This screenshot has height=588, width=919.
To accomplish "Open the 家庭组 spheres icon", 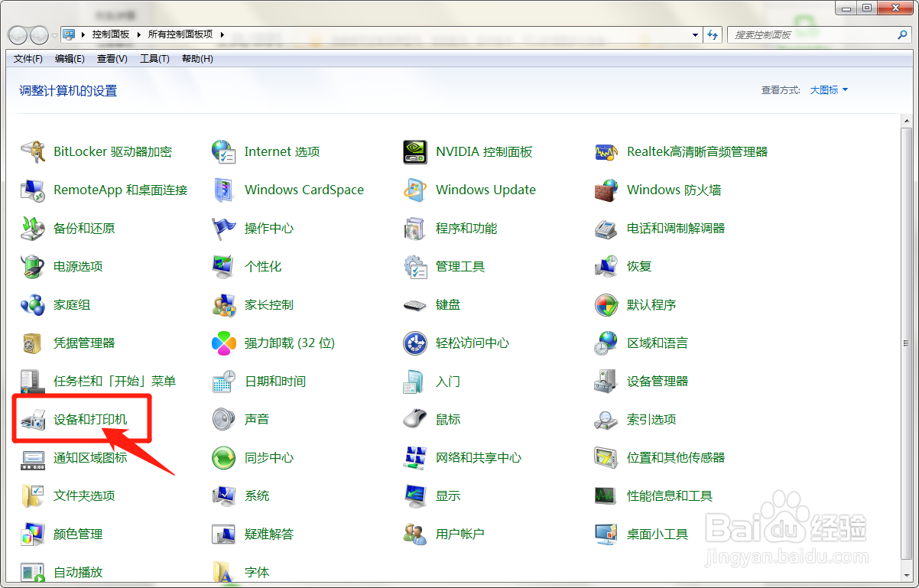I will pos(33,304).
